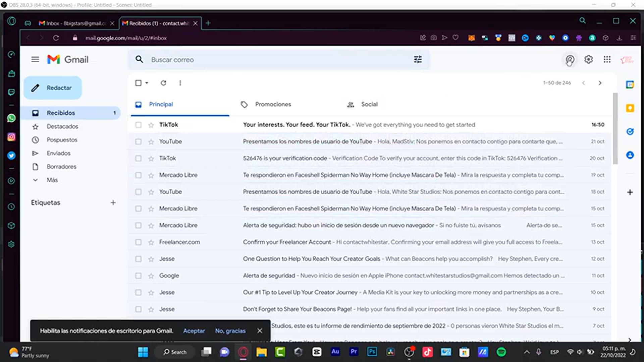Click the browser search tabs magnifier icon
644x362 pixels.
pyautogui.click(x=582, y=21)
